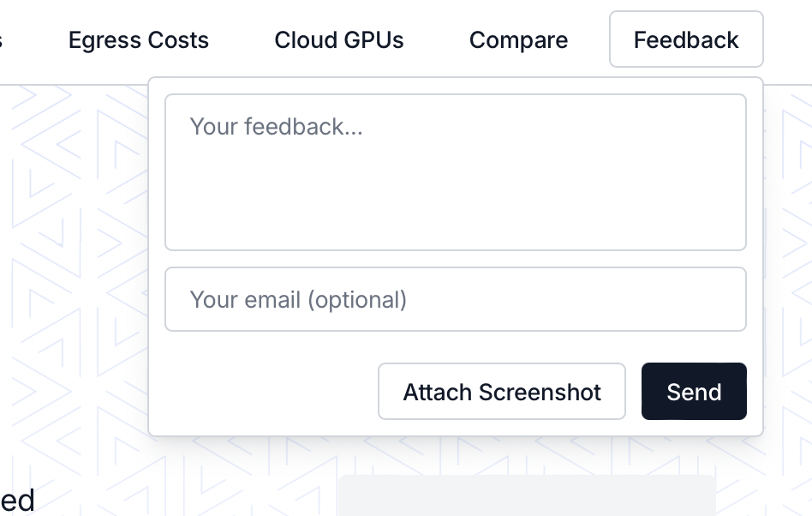Attach a screenshot to the feedback

tap(501, 392)
